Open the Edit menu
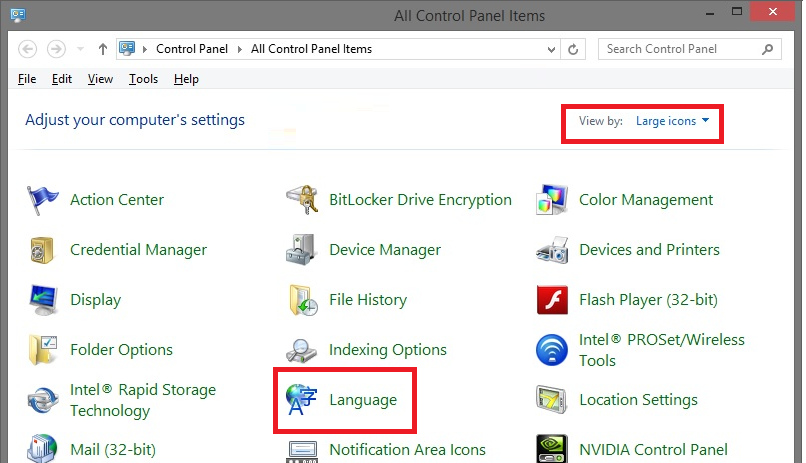Viewport: 806px width, 463px height. coord(62,79)
